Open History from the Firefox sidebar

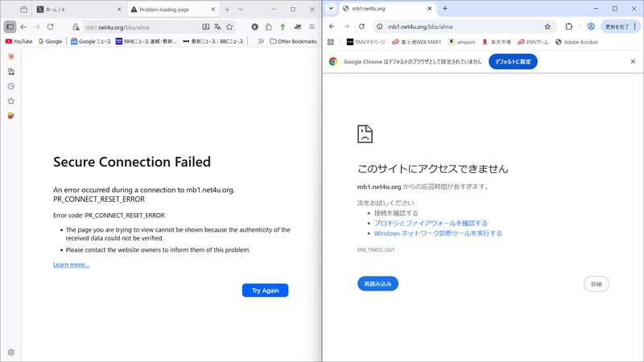click(11, 86)
